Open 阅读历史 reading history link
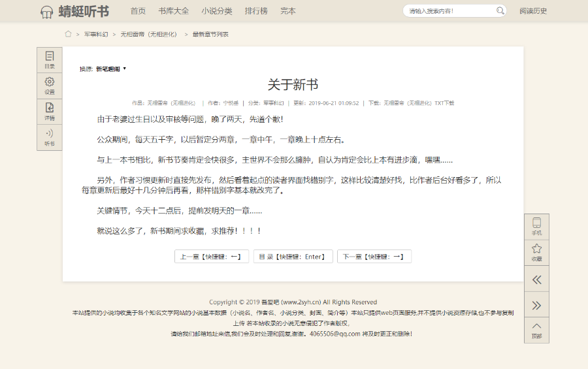The image size is (588, 369). click(533, 11)
